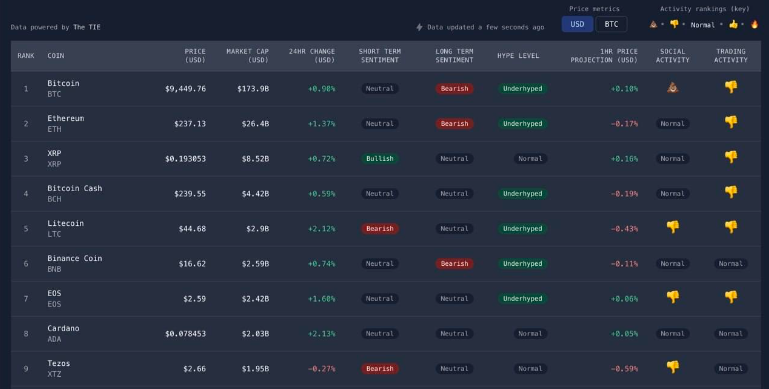
Task: Click Bitcoin's trading activity thumbs-down icon
Action: pyautogui.click(x=731, y=87)
